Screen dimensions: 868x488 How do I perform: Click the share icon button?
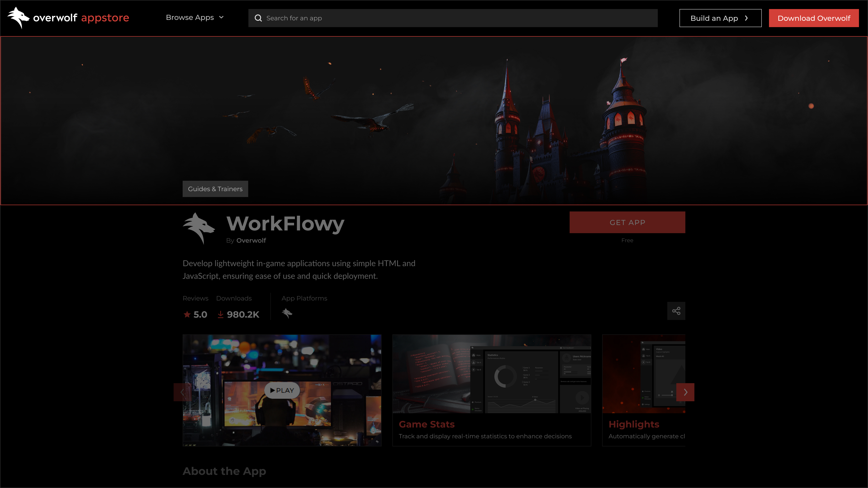pos(676,311)
